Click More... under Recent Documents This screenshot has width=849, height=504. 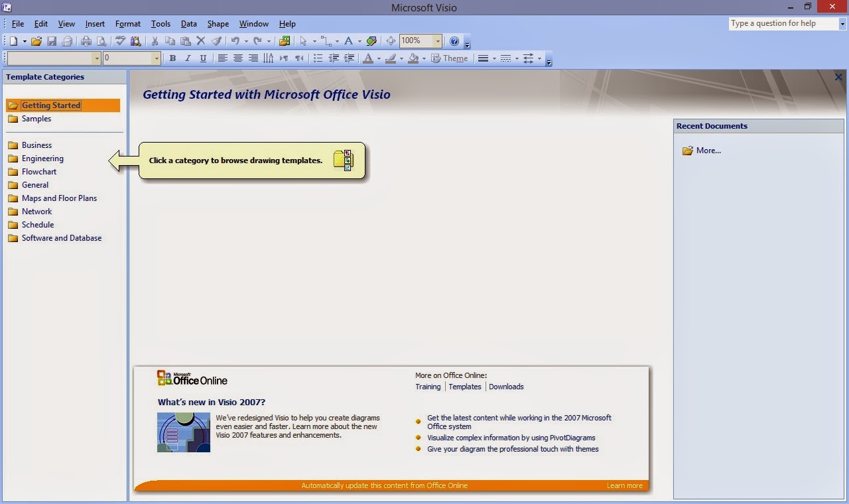(708, 151)
